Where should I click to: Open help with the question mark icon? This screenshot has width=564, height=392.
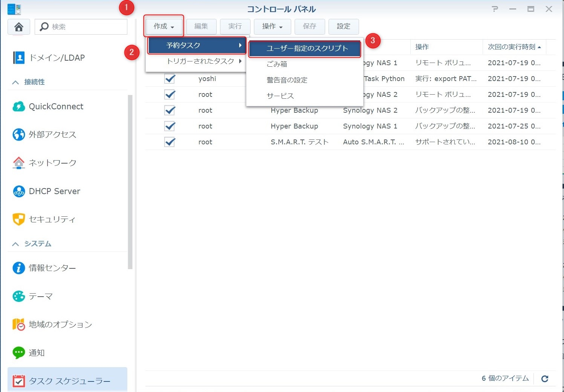point(495,9)
